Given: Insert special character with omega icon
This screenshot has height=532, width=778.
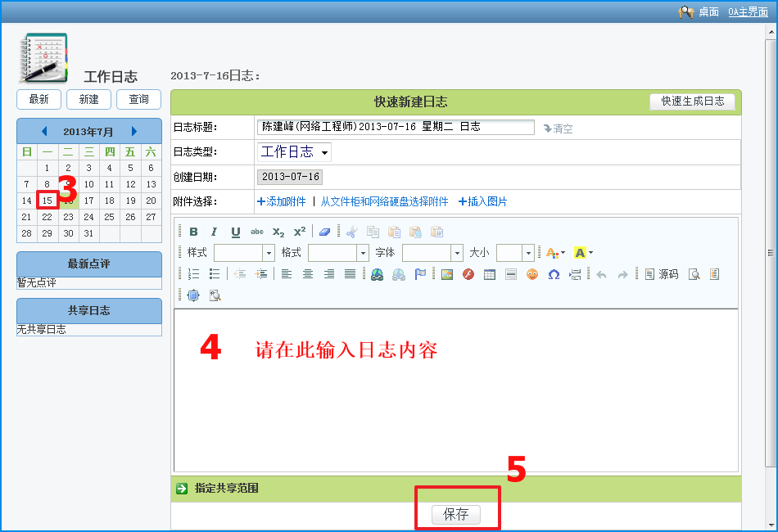Looking at the screenshot, I should 554,274.
